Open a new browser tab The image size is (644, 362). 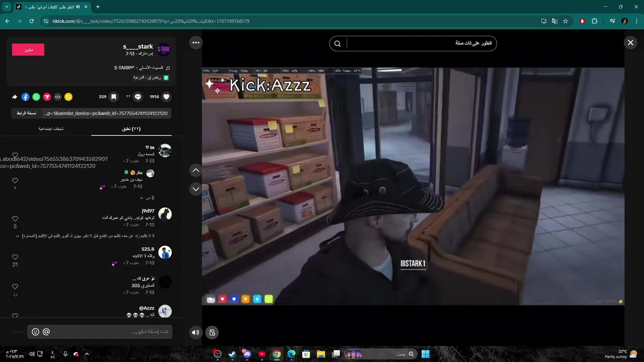(98, 7)
